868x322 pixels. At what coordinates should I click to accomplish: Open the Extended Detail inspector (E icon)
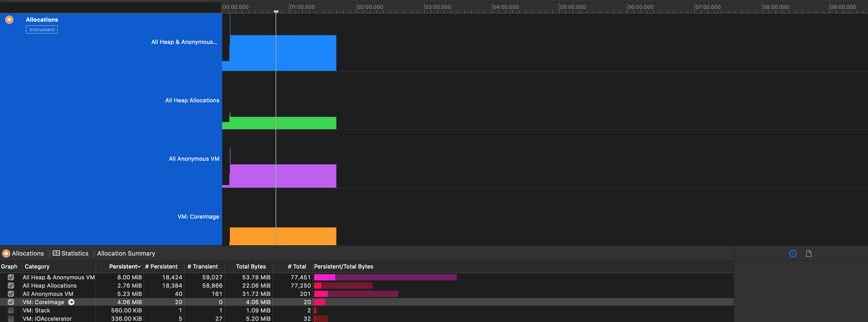793,254
